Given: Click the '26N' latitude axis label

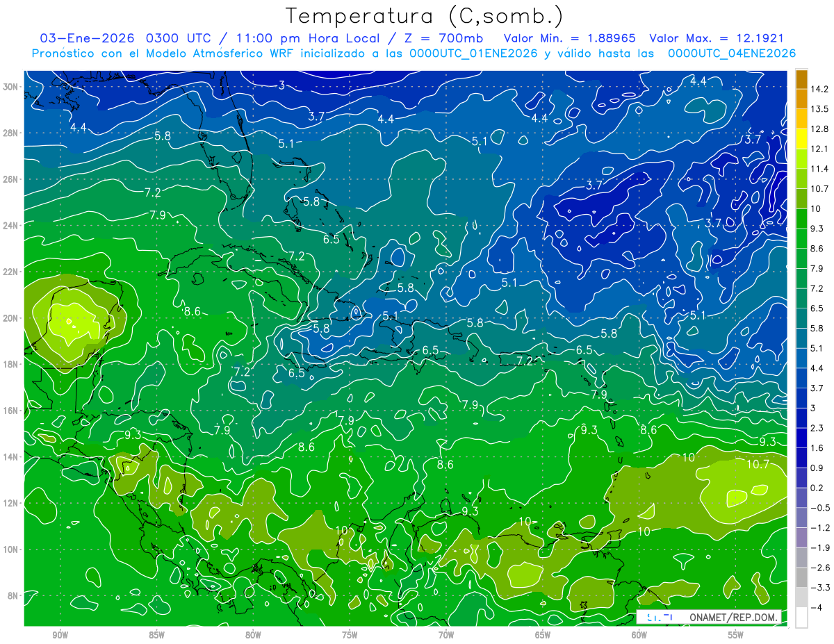Looking at the screenshot, I should 10,179.
